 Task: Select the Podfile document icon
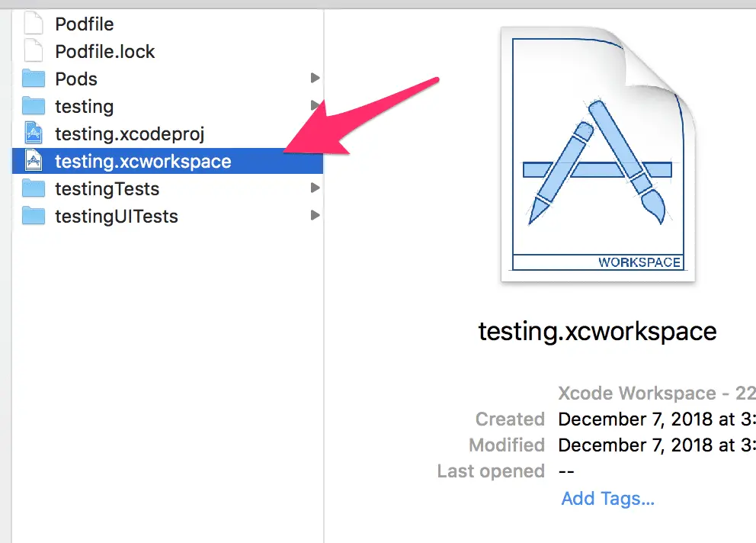click(34, 24)
